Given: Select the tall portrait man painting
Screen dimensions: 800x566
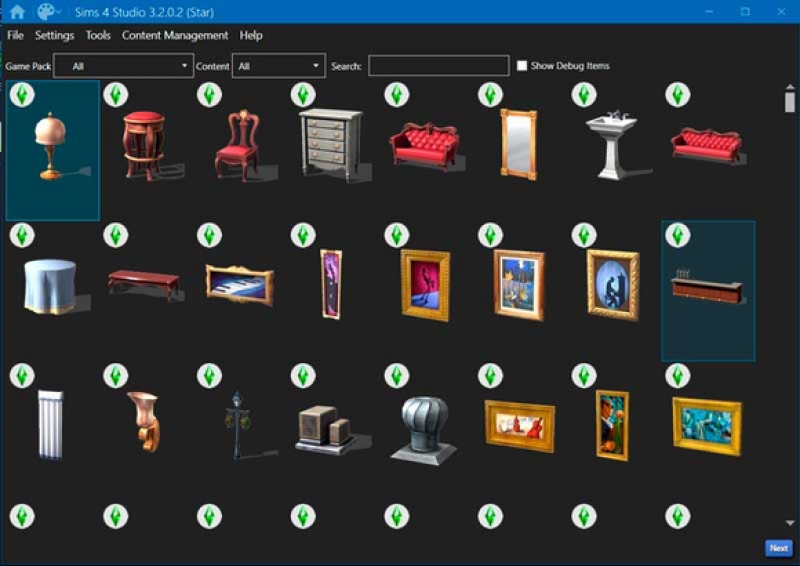Looking at the screenshot, I should tap(612, 425).
